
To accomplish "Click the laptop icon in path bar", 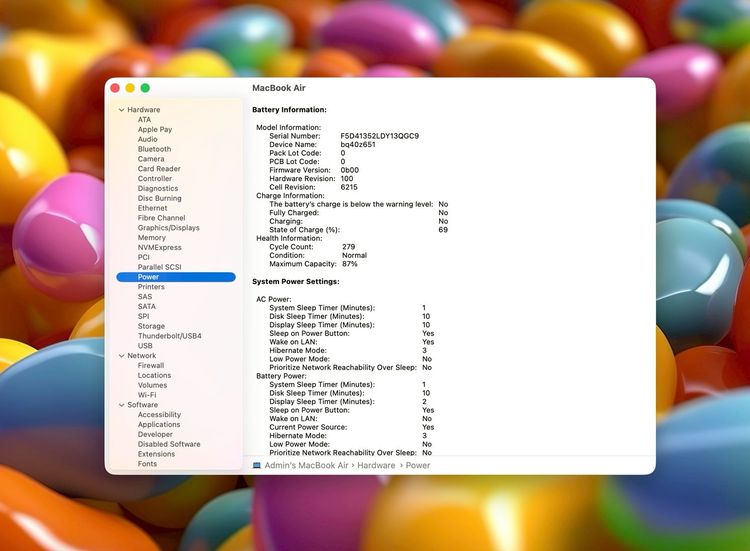I will point(257,465).
